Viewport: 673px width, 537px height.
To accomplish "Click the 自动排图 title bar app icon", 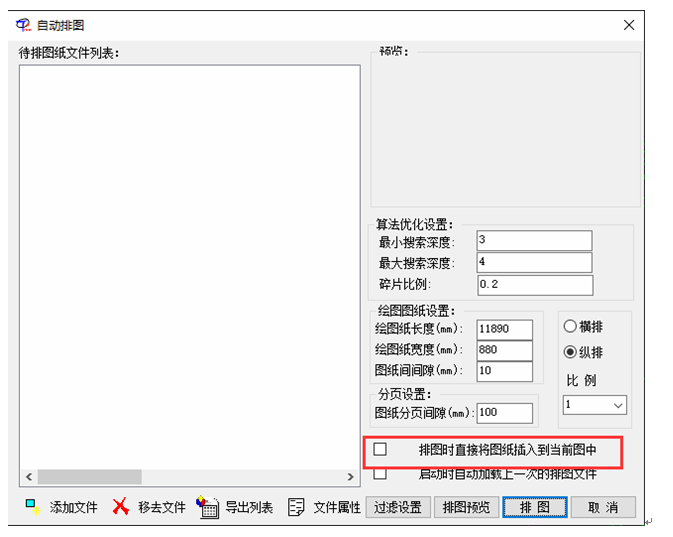I will pos(24,24).
